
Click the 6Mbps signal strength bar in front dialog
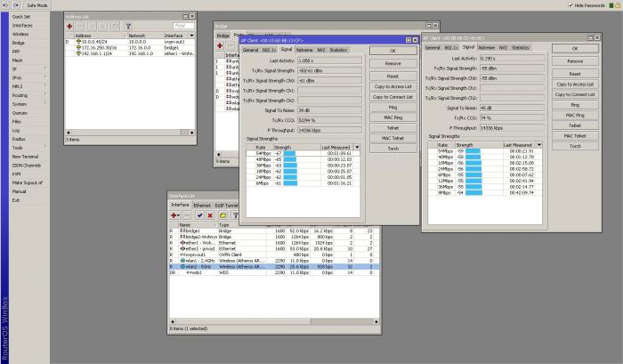(x=290, y=183)
